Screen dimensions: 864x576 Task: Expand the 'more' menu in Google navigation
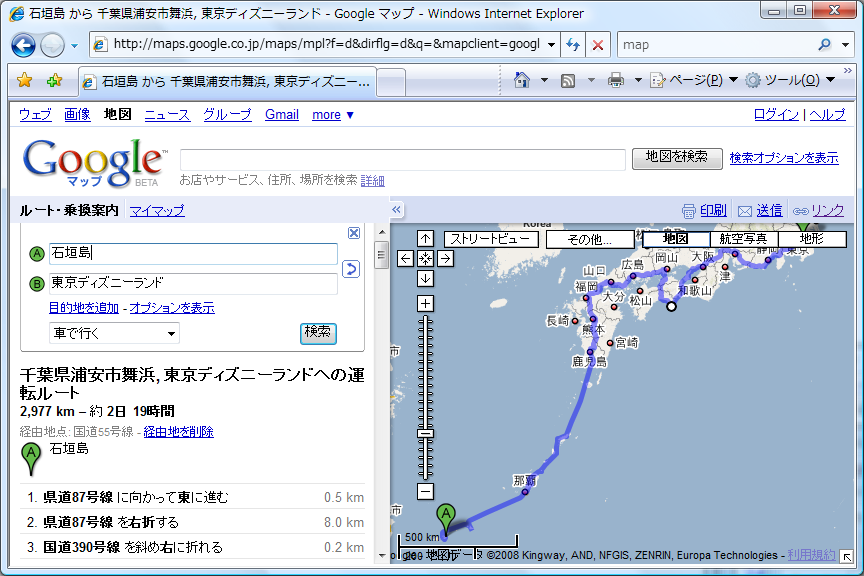tap(333, 115)
